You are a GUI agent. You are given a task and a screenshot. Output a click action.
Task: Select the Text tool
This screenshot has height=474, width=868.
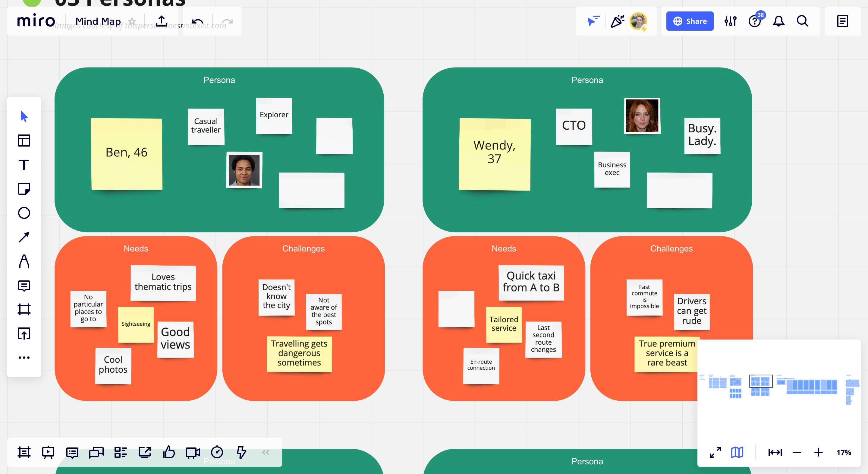24,165
